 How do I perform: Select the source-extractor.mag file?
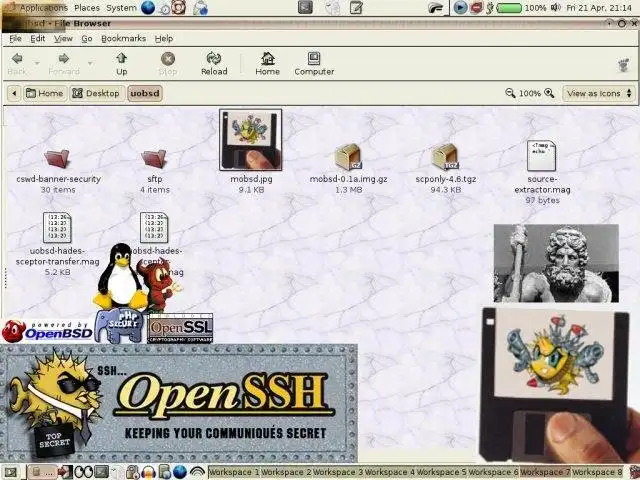542,156
